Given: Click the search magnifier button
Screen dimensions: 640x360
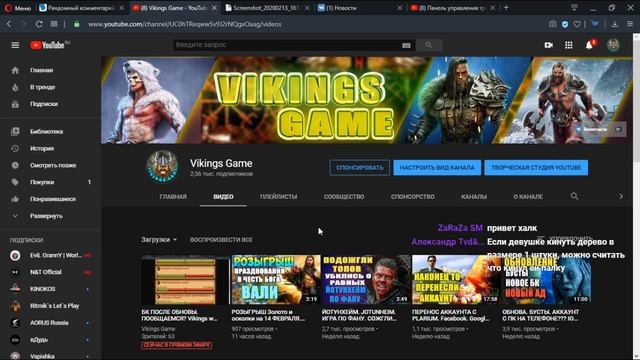Looking at the screenshot, I should click(x=429, y=45).
